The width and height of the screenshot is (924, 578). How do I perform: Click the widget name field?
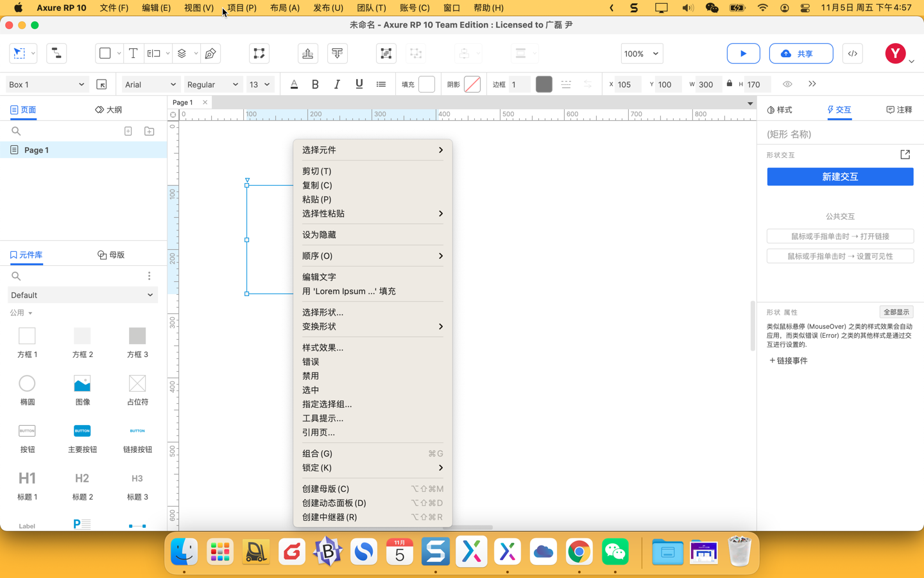(840, 134)
